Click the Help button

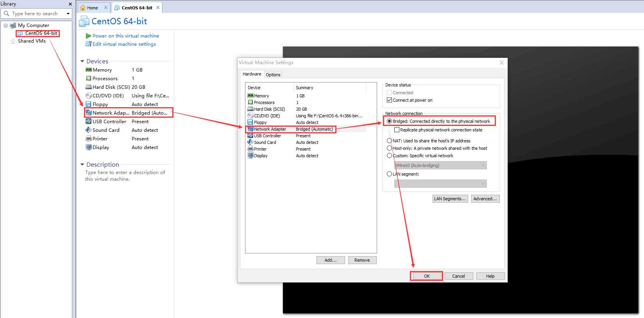[490, 276]
